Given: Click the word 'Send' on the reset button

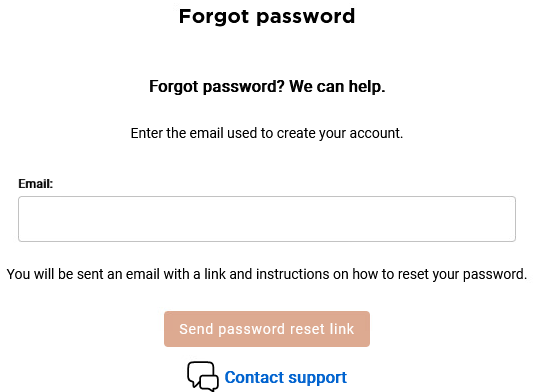Looking at the screenshot, I should tap(196, 329).
